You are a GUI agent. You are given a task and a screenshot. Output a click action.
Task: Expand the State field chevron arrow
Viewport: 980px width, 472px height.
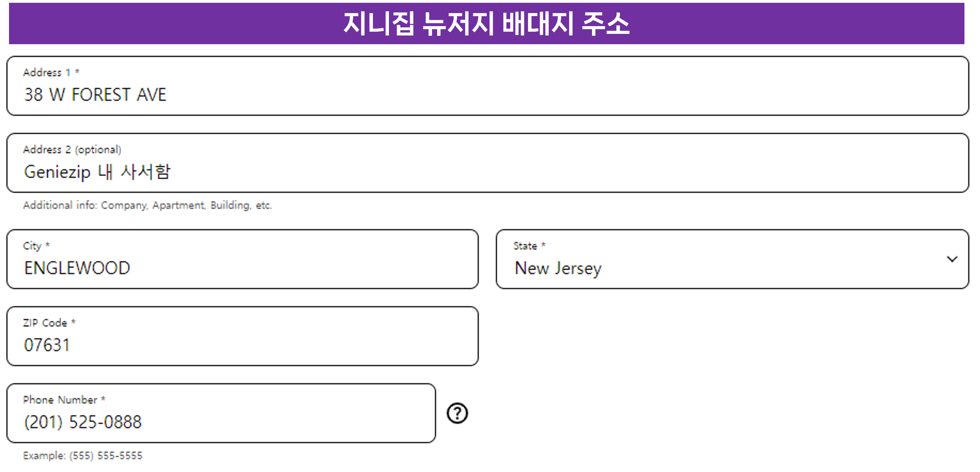point(952,259)
